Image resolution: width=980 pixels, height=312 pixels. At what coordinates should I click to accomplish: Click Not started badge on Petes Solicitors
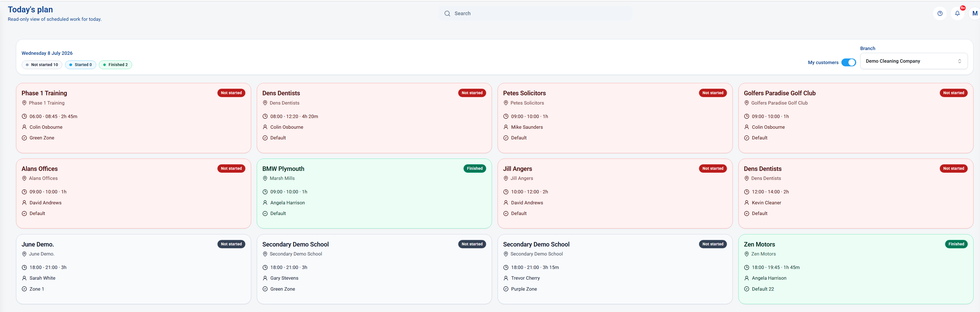713,93
